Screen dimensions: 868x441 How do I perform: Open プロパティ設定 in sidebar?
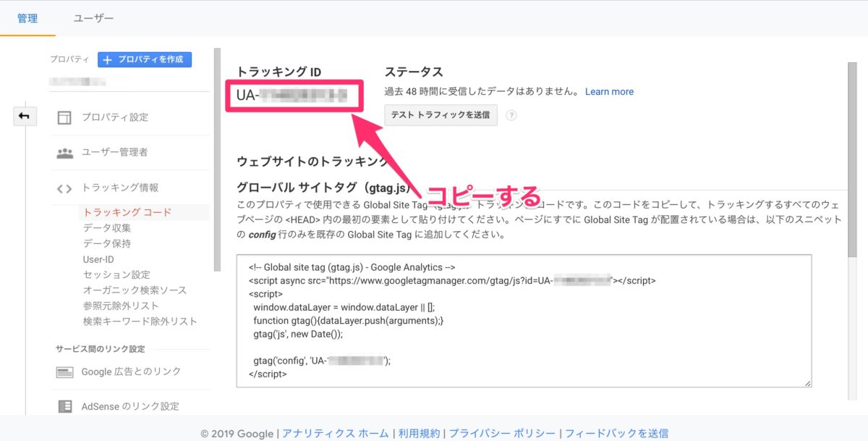coord(115,117)
